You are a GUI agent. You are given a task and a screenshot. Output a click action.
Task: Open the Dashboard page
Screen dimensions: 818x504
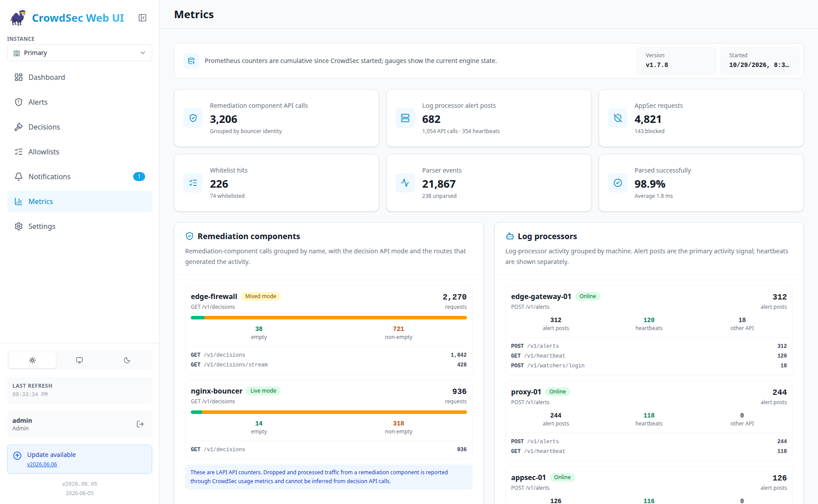[79, 77]
